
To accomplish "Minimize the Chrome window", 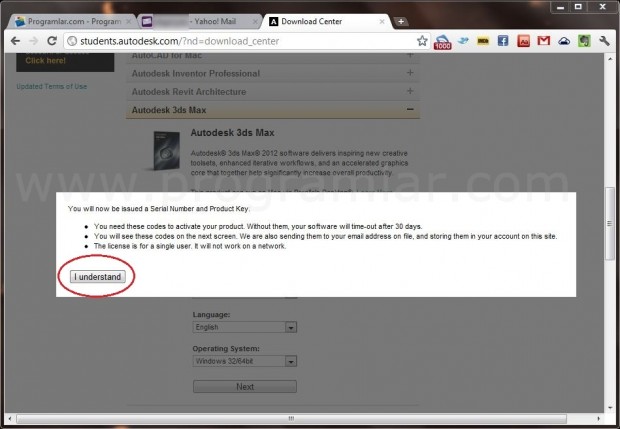I will [560, 7].
